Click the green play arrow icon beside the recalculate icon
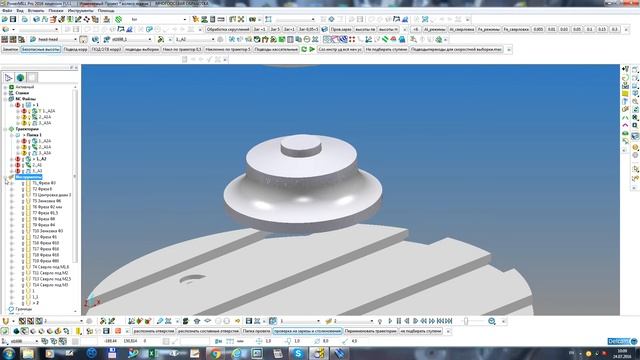 312,49
